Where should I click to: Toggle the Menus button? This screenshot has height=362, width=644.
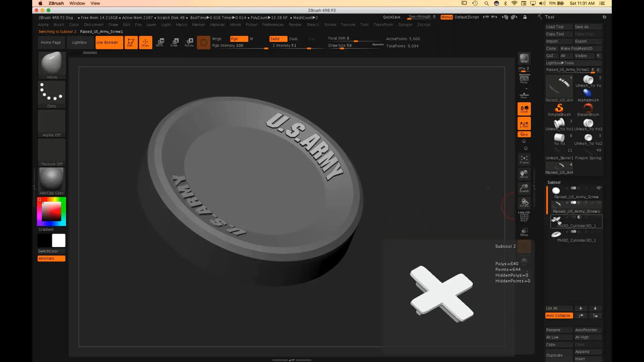446,17
